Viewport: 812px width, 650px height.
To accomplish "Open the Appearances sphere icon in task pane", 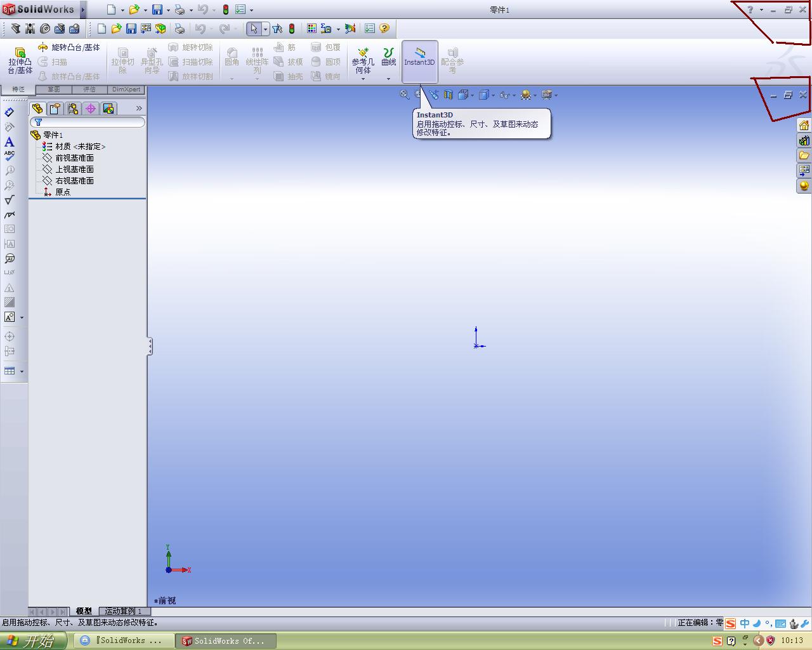I will pyautogui.click(x=804, y=185).
